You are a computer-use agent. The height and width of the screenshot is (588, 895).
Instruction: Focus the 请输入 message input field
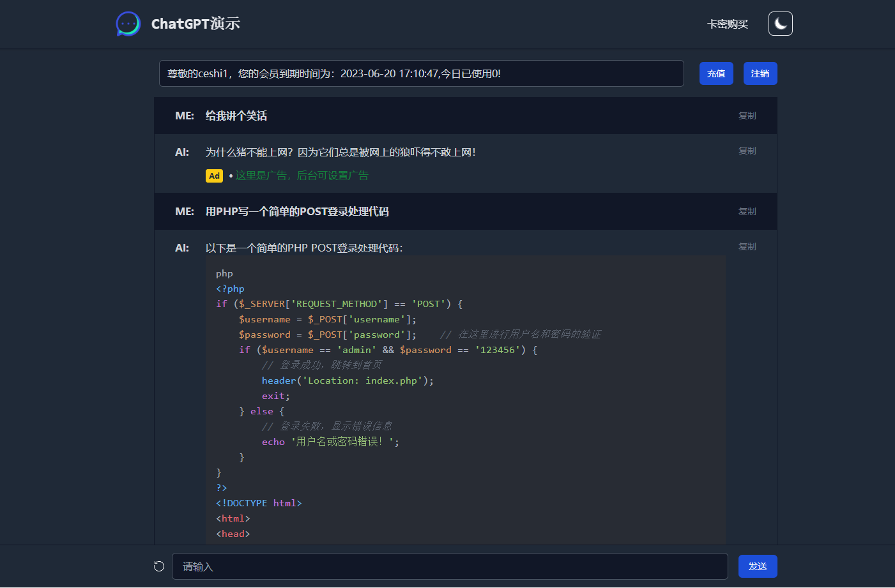(x=449, y=566)
